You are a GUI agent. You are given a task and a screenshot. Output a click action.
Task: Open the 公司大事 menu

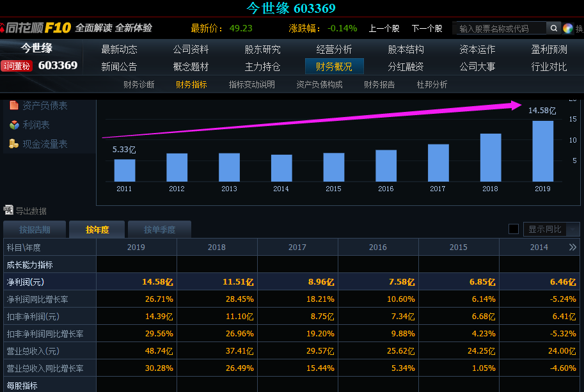coord(477,67)
